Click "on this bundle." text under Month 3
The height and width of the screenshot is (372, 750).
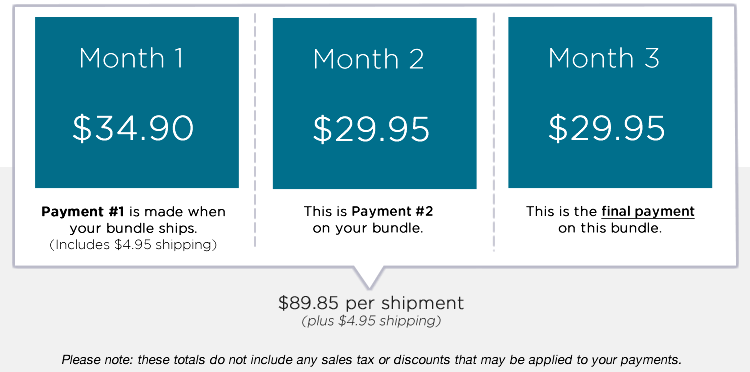click(610, 228)
